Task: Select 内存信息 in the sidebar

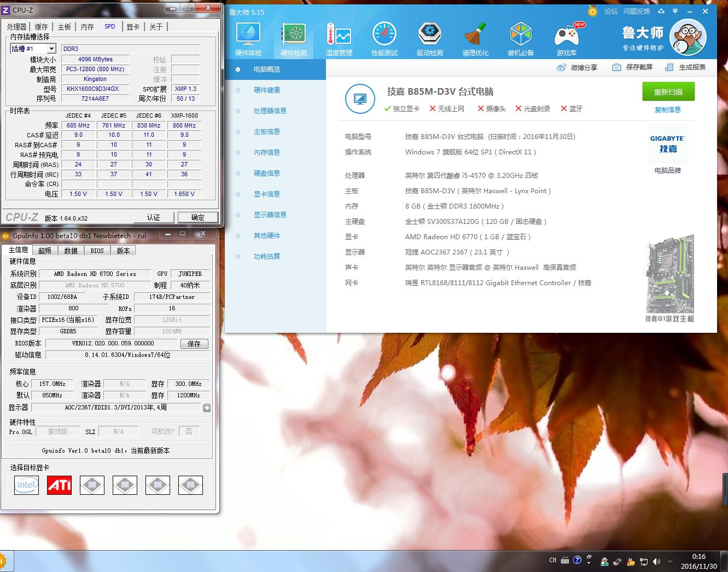Action: [x=275, y=153]
